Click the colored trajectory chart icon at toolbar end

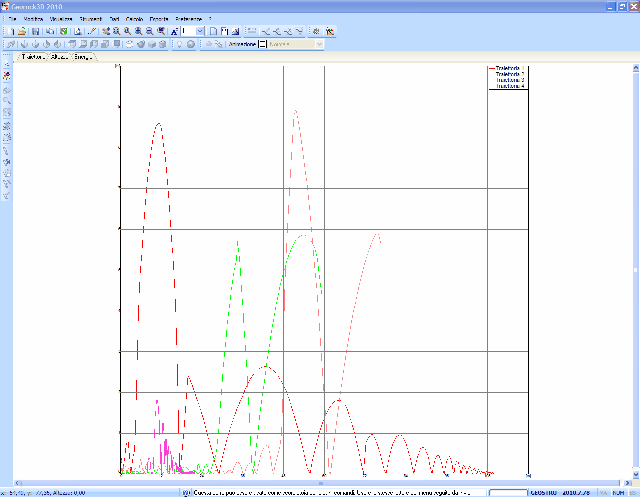click(x=330, y=31)
